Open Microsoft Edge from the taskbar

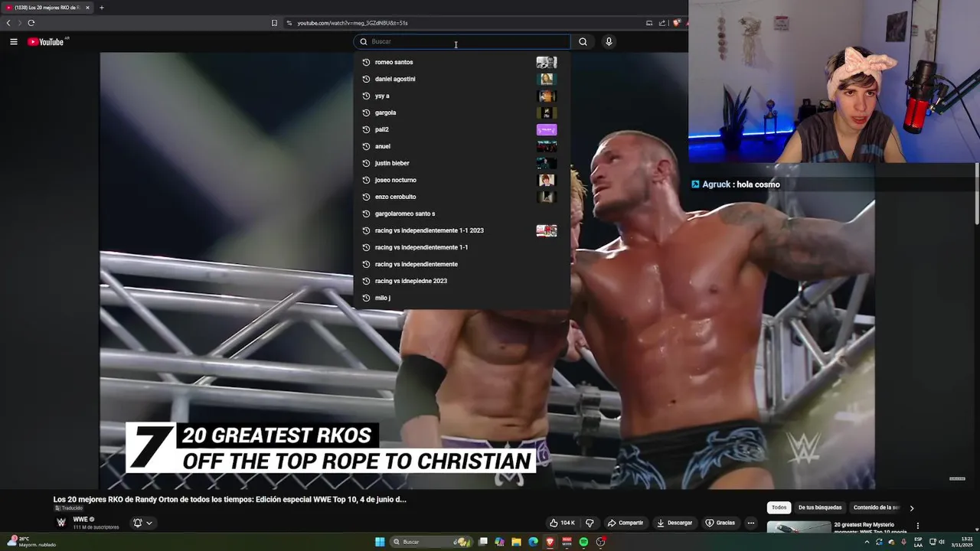[x=534, y=542]
